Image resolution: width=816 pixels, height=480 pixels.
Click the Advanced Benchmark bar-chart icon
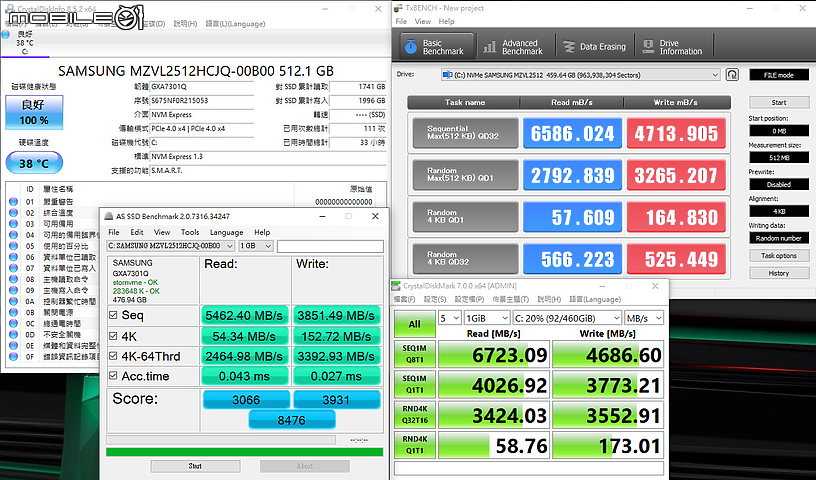489,47
